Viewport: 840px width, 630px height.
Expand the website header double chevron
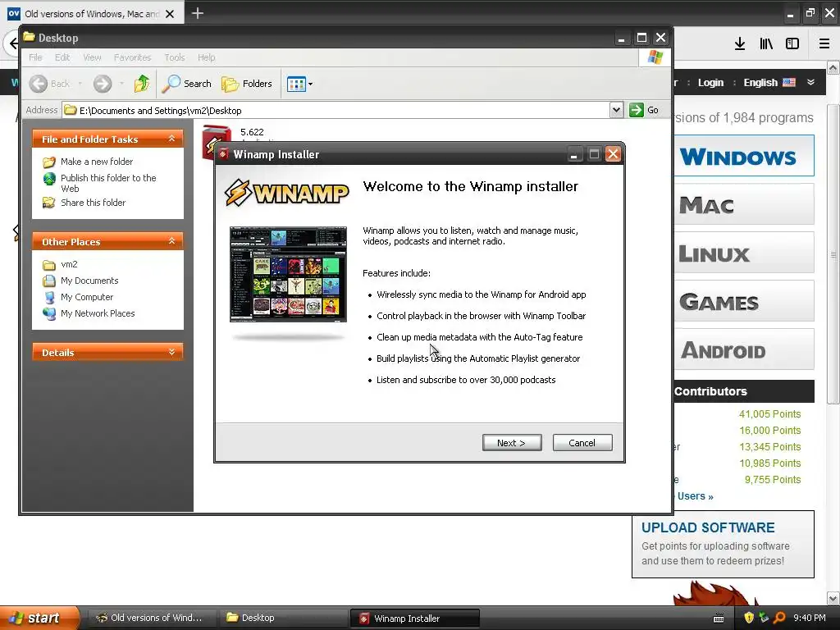click(811, 82)
